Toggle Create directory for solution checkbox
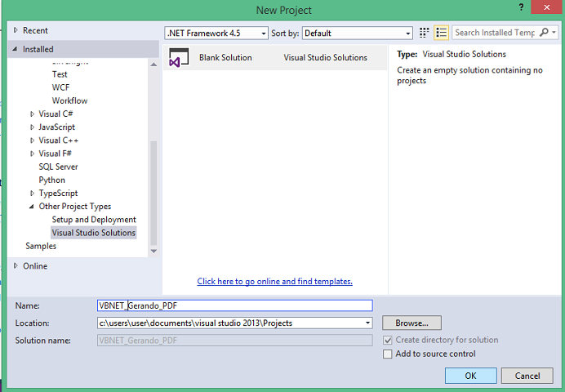 388,340
